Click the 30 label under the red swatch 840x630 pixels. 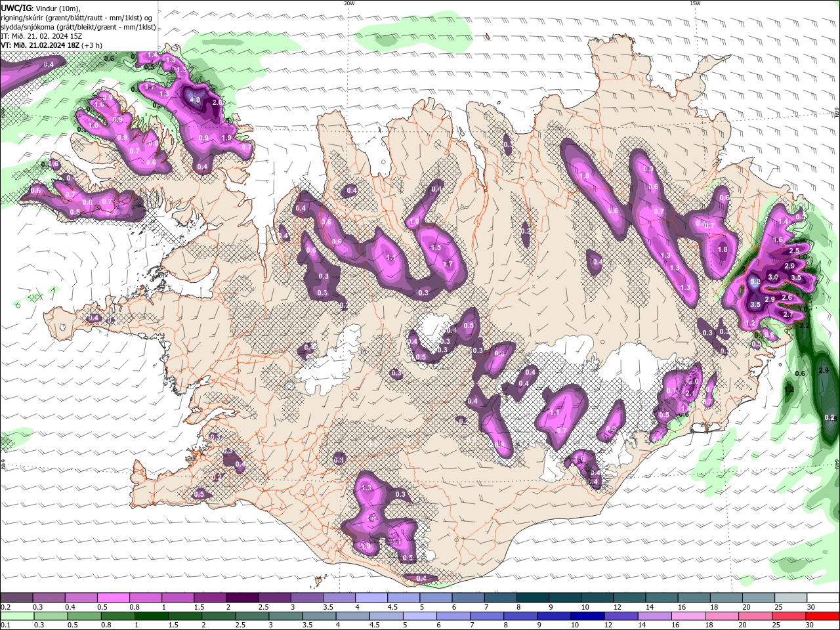pos(808,625)
